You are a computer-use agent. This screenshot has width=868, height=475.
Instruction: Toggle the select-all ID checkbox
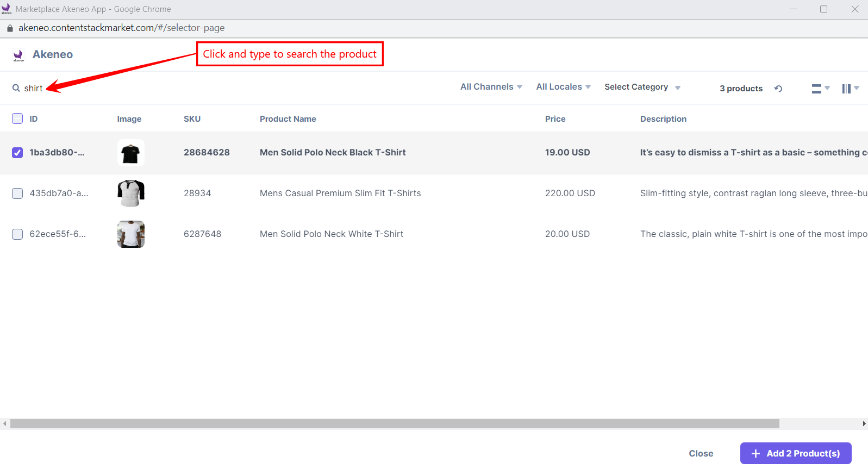17,118
